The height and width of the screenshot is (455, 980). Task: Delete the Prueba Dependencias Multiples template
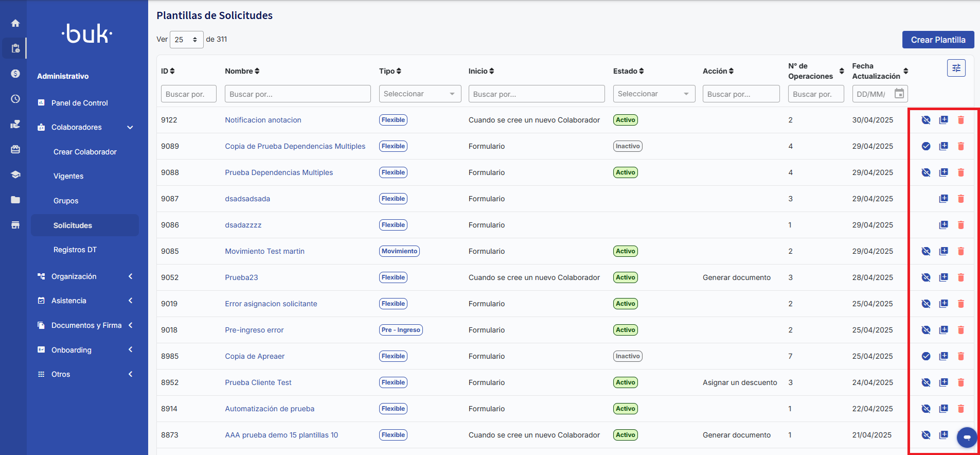click(960, 172)
